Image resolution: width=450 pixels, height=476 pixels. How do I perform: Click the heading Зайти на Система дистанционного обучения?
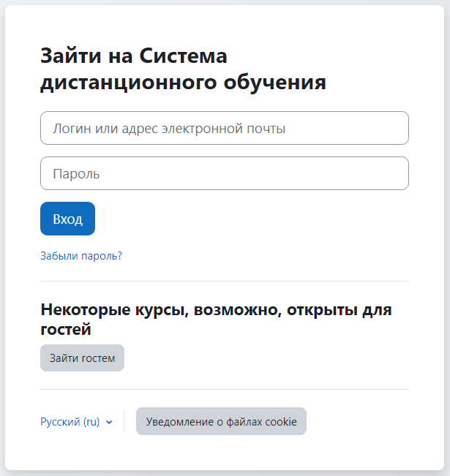point(183,69)
